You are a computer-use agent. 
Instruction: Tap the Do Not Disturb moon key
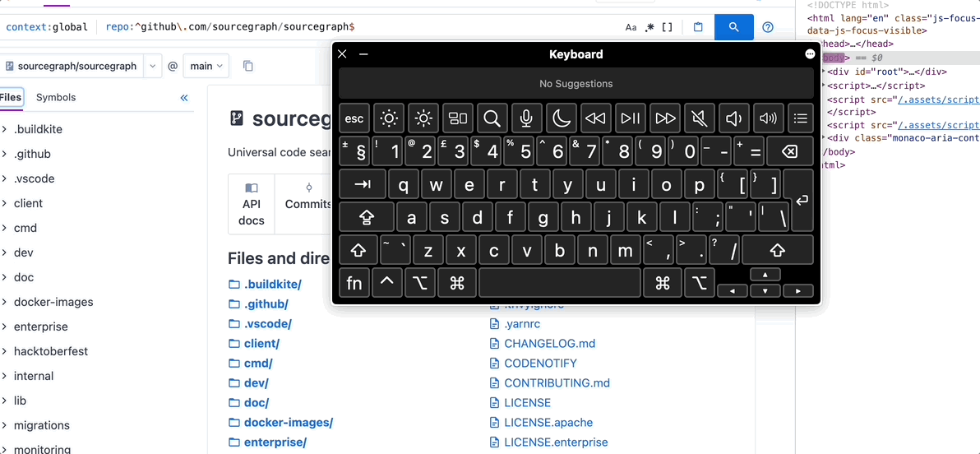coord(562,118)
